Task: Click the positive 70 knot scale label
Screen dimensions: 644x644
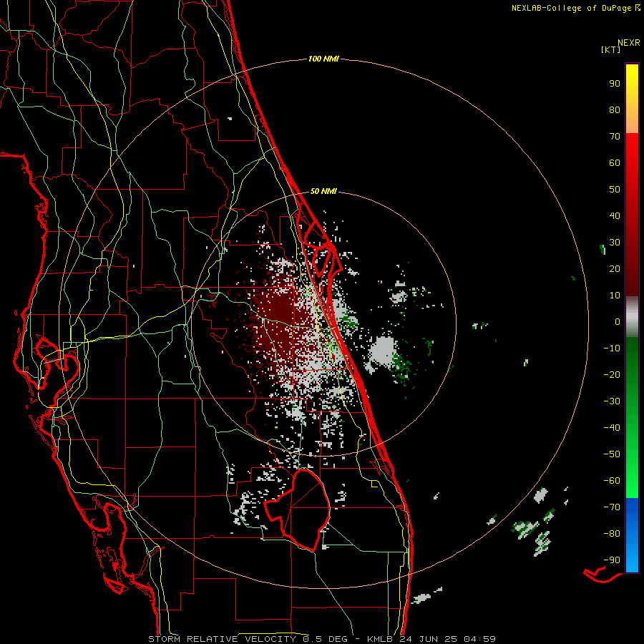Action: (615, 137)
